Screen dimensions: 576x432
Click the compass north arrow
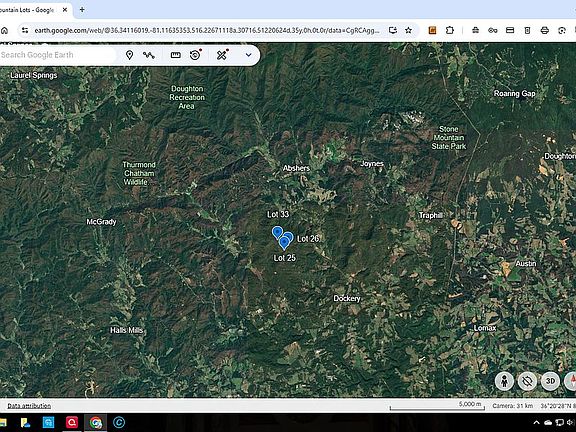pyautogui.click(x=571, y=381)
